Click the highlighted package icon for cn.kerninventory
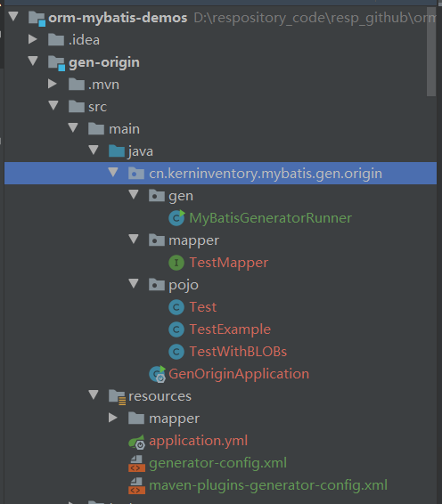Viewport: 442px width, 504px height. 136,174
